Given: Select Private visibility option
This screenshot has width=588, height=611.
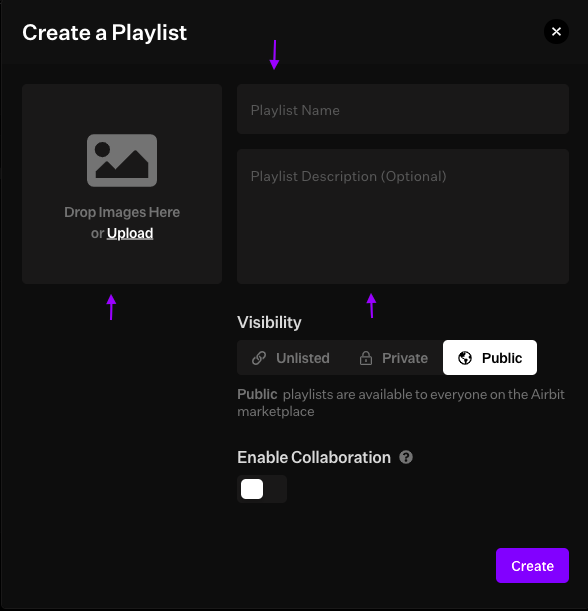Looking at the screenshot, I should (393, 358).
